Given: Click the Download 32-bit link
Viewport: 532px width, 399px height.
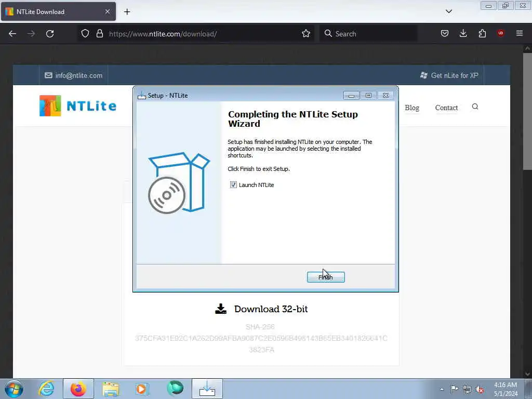Looking at the screenshot, I should click(x=271, y=309).
